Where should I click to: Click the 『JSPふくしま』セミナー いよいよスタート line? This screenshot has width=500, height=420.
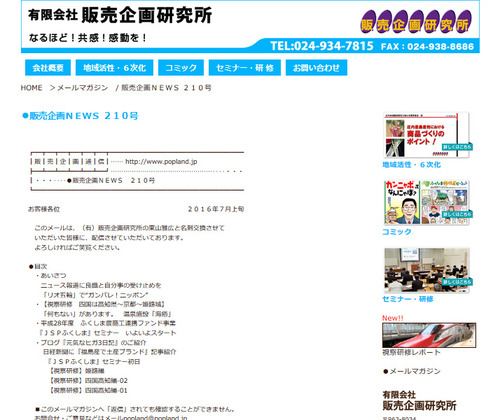[x=107, y=333]
